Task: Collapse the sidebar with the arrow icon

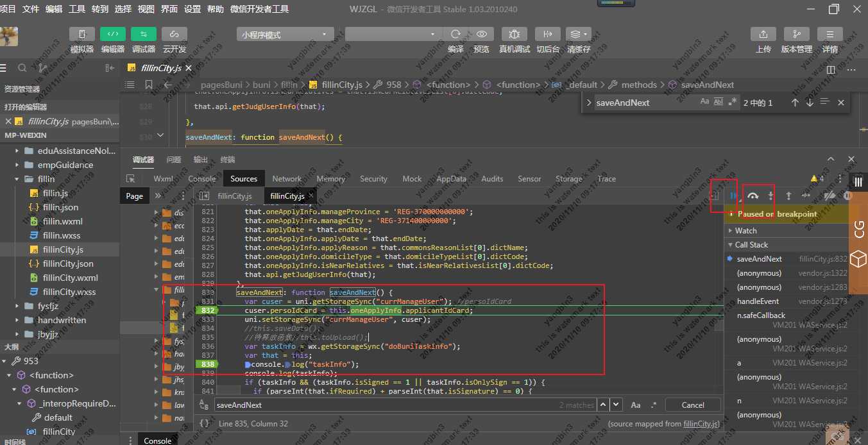Action: [x=110, y=68]
